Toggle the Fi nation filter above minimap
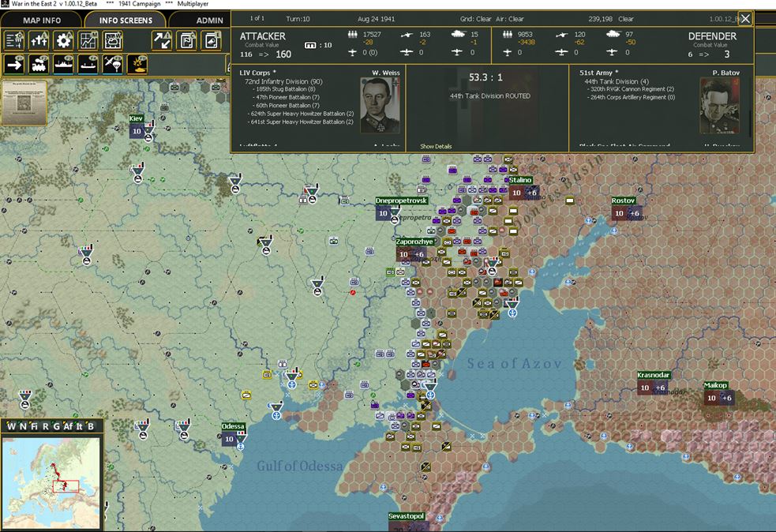The height and width of the screenshot is (532, 776). [x=34, y=426]
